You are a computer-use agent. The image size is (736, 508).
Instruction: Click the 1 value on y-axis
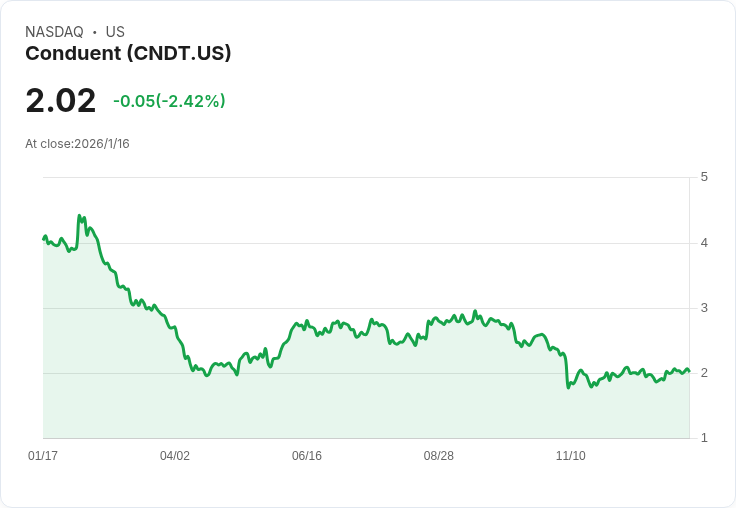(x=704, y=438)
